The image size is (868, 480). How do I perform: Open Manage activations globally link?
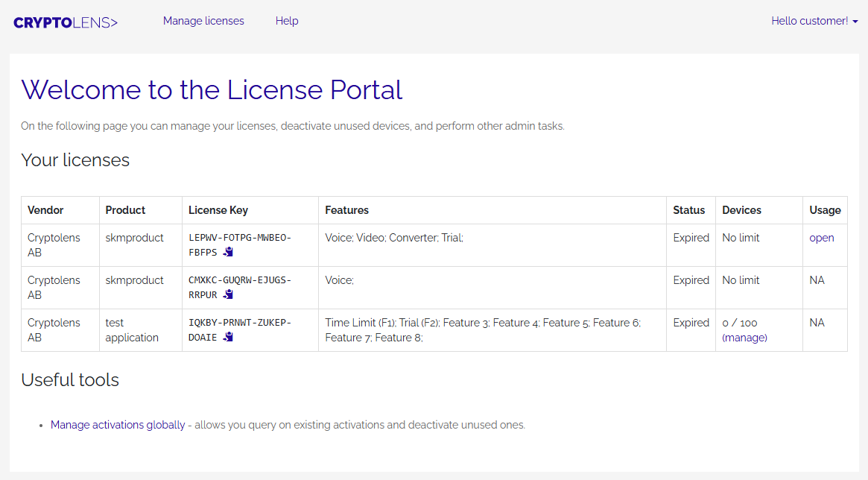[x=118, y=425]
